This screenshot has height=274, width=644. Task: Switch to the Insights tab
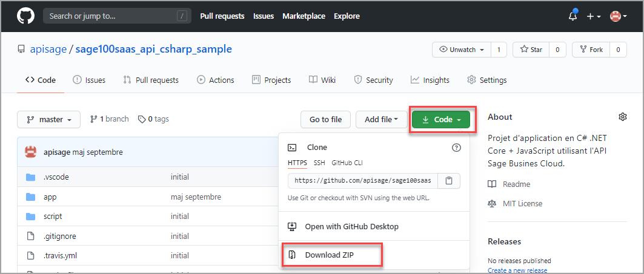430,80
